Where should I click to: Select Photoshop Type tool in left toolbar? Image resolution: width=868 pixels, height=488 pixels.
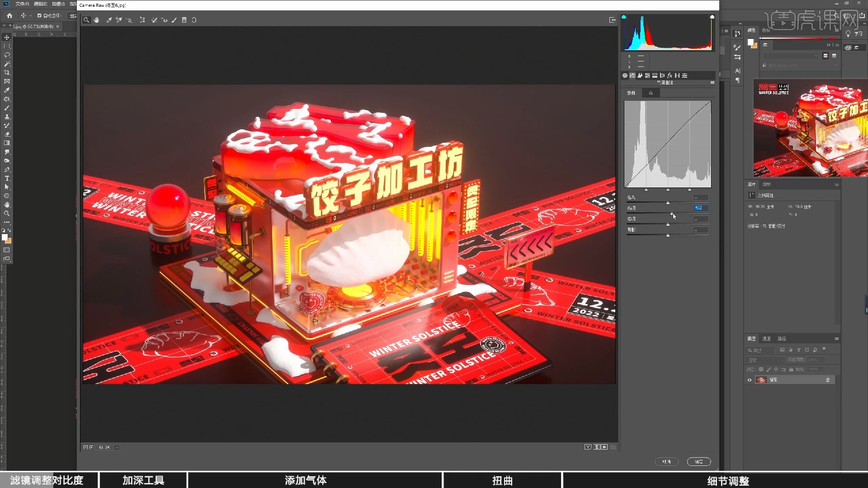point(7,178)
